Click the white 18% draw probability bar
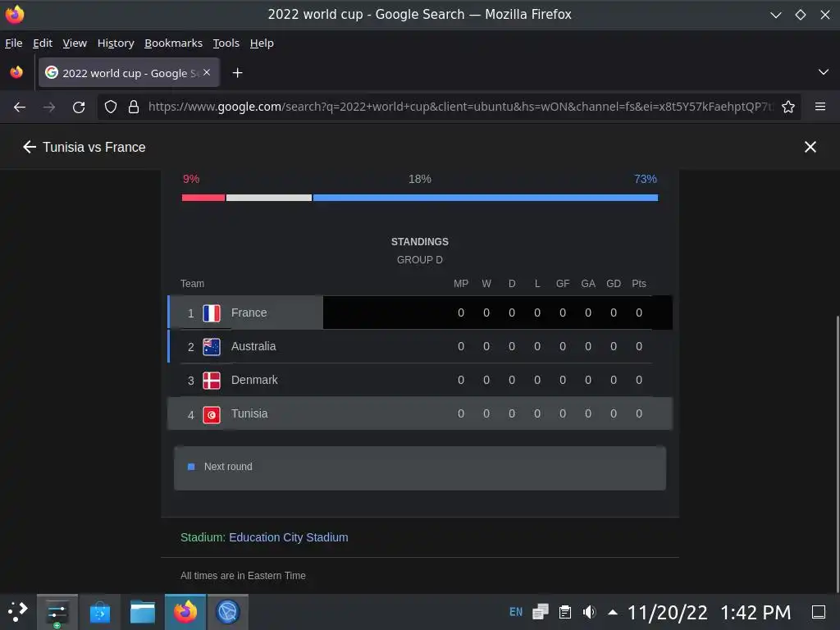The height and width of the screenshot is (630, 840). (269, 198)
